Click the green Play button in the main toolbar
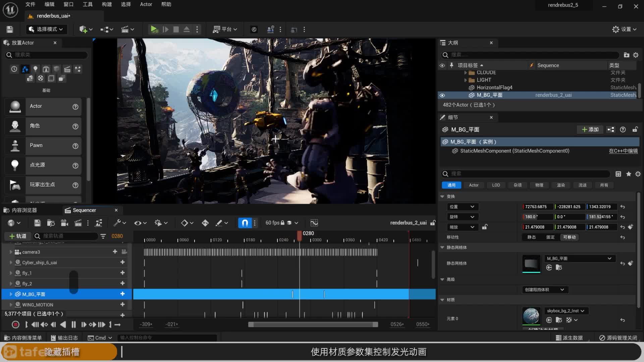This screenshot has width=644, height=362. [154, 29]
